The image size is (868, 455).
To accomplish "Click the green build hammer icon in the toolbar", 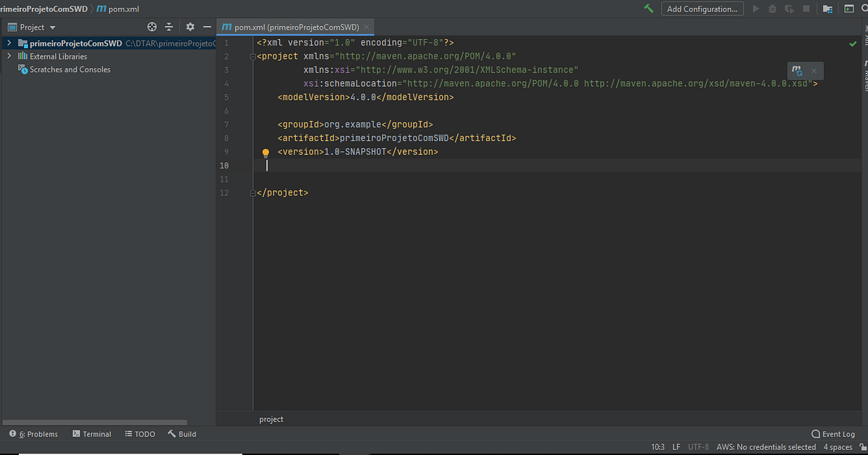I will [648, 9].
